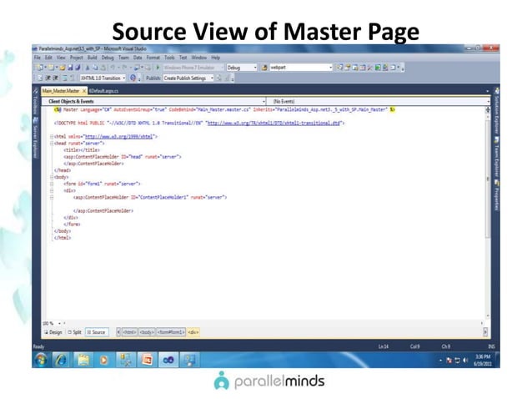Viewport: 532px width, 399px height.
Task: Collapse the head element outline
Action: tap(52, 144)
